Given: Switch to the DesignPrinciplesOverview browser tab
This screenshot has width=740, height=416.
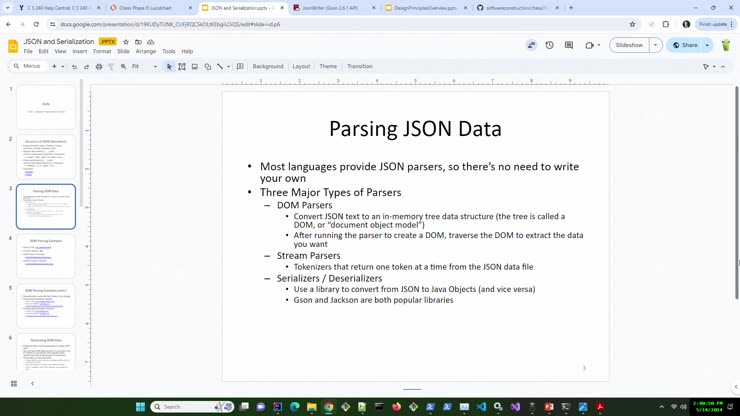Looking at the screenshot, I should (424, 8).
